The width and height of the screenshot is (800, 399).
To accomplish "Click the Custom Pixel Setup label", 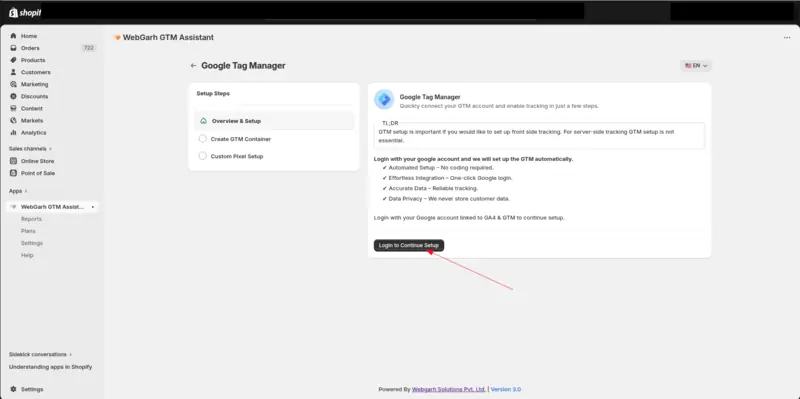I will [237, 156].
